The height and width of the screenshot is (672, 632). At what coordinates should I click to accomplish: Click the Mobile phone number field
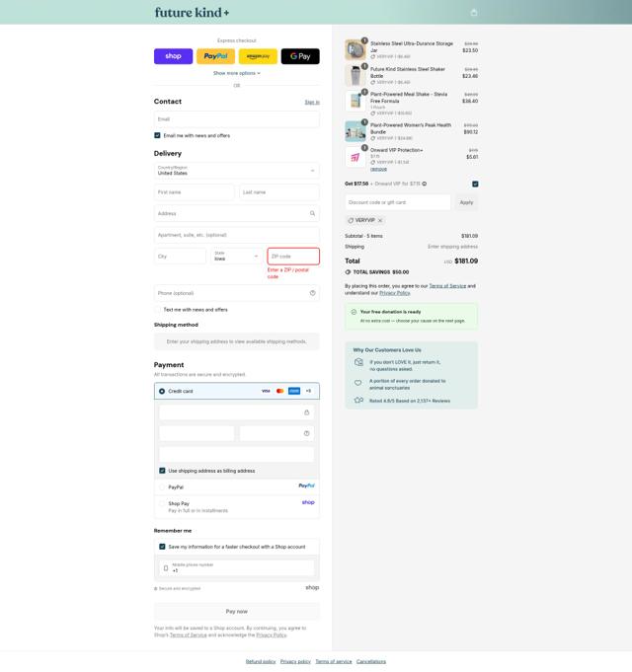point(237,567)
